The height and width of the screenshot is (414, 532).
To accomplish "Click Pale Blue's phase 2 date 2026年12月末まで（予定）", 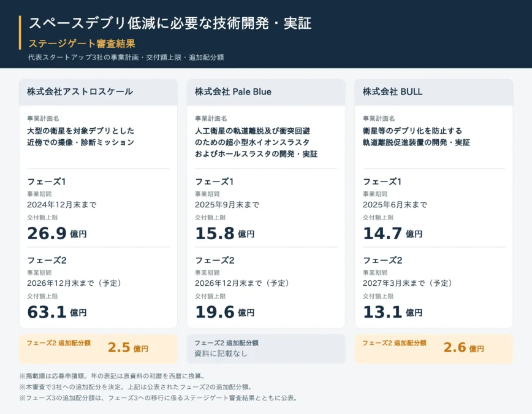I will coord(243,283).
